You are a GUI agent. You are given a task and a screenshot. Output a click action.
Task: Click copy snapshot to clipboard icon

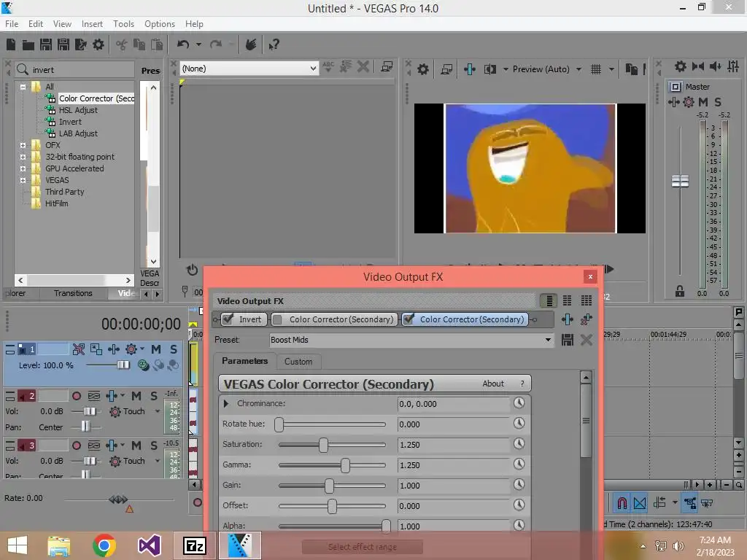pyautogui.click(x=631, y=69)
